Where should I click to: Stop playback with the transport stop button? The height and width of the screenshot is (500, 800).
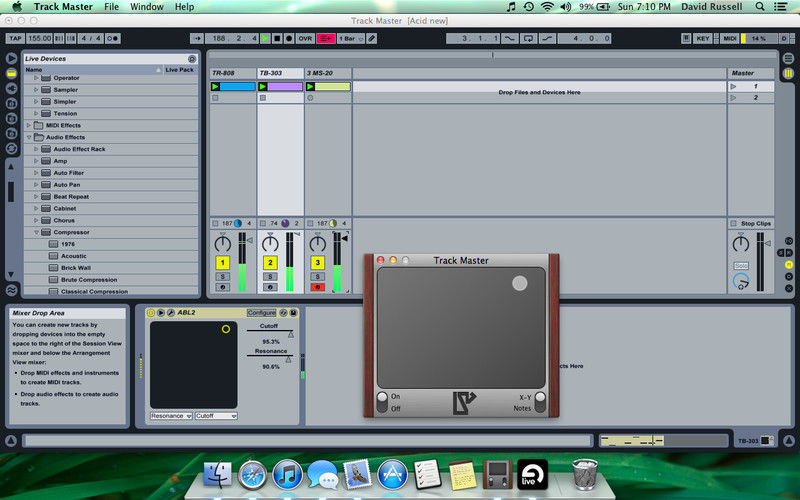pyautogui.click(x=277, y=38)
